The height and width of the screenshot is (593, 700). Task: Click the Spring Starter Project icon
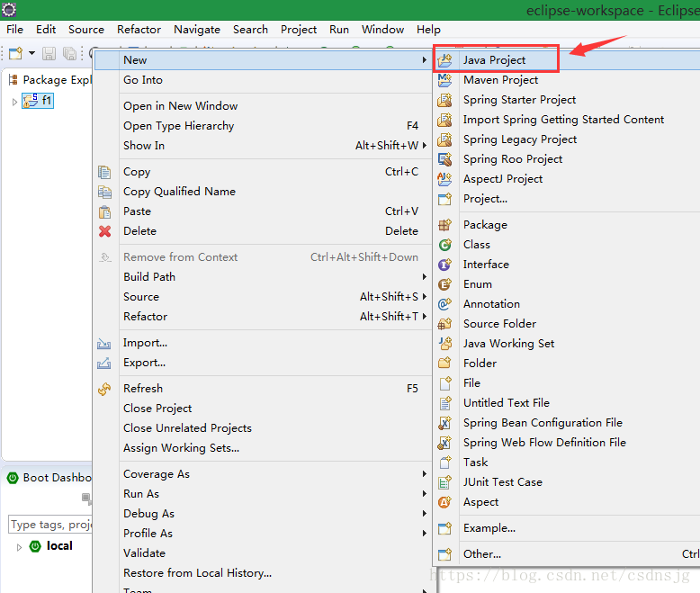point(444,100)
